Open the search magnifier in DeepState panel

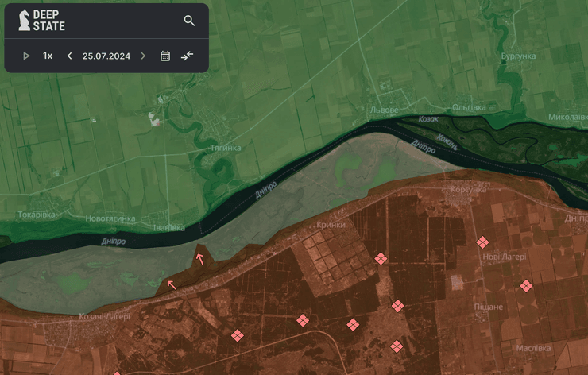pos(189,21)
